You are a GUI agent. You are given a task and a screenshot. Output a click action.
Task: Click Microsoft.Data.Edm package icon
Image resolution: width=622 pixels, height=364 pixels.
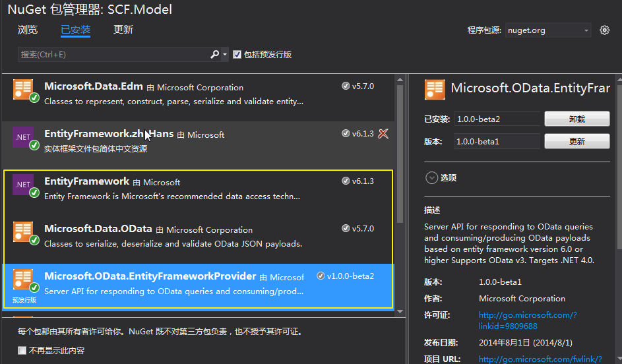coord(23,90)
